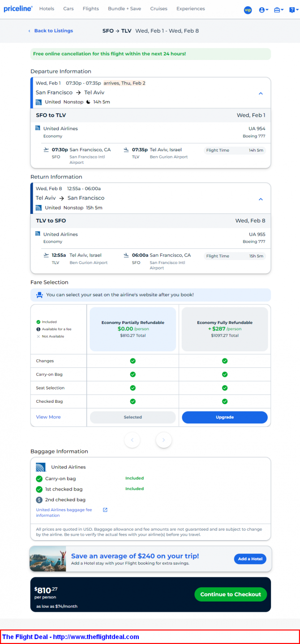Click the United logo in Return summary

(39, 208)
